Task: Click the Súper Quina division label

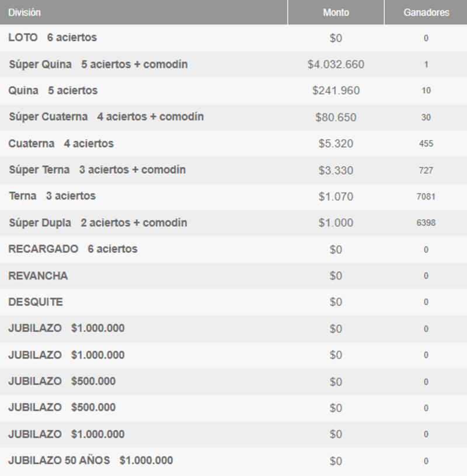Action: [x=40, y=64]
